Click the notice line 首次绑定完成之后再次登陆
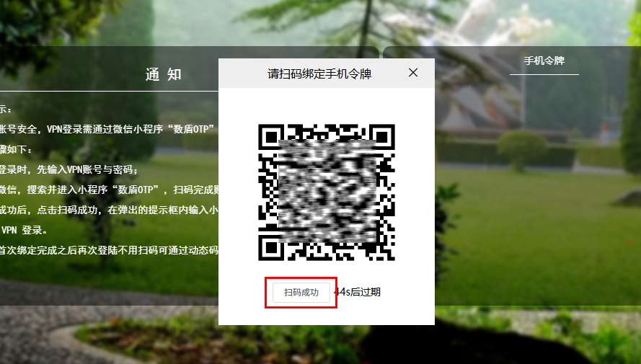Image resolution: width=641 pixels, height=364 pixels. tap(108, 251)
